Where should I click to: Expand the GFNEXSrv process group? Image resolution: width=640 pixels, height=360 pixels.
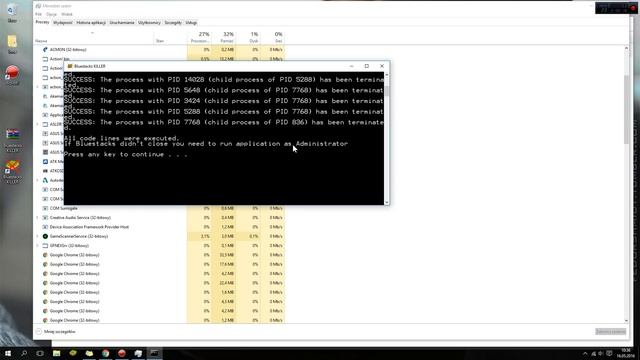pos(38,246)
